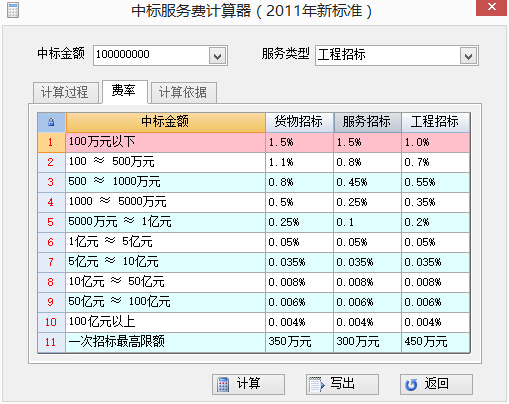
Task: Click the notepad icon on 写出 button
Action: pyautogui.click(x=316, y=384)
